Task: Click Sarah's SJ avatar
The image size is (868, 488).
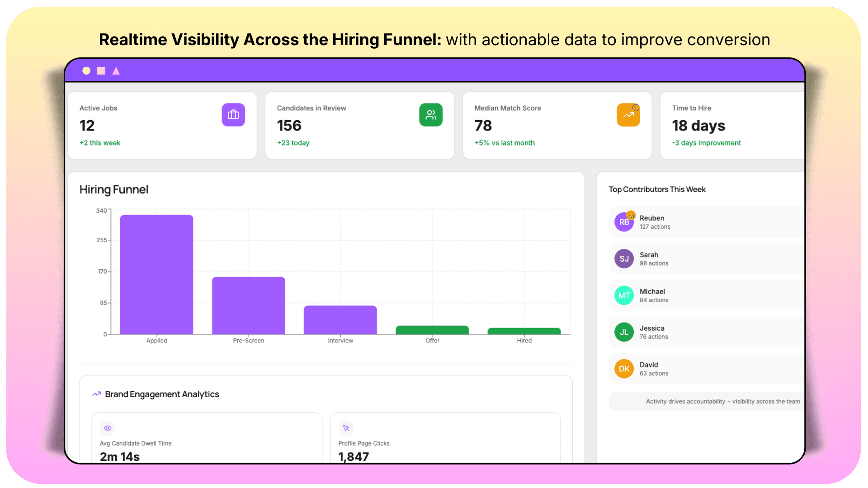Action: (x=624, y=258)
